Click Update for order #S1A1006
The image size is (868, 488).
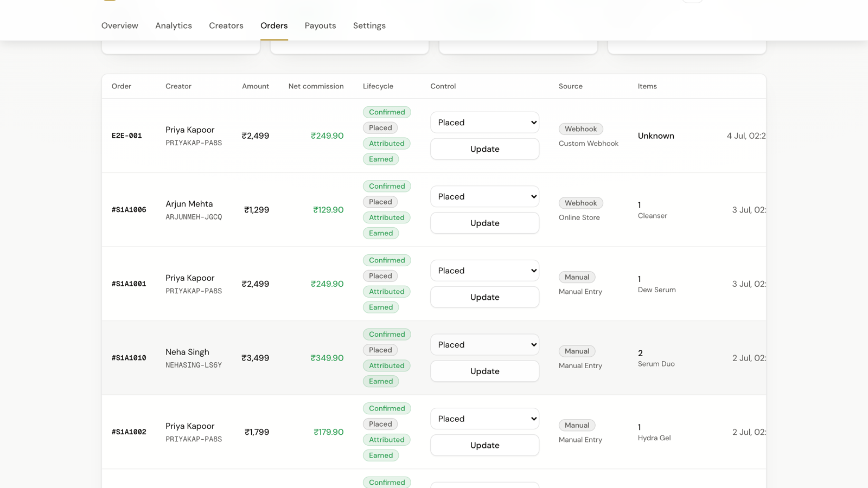pos(485,223)
